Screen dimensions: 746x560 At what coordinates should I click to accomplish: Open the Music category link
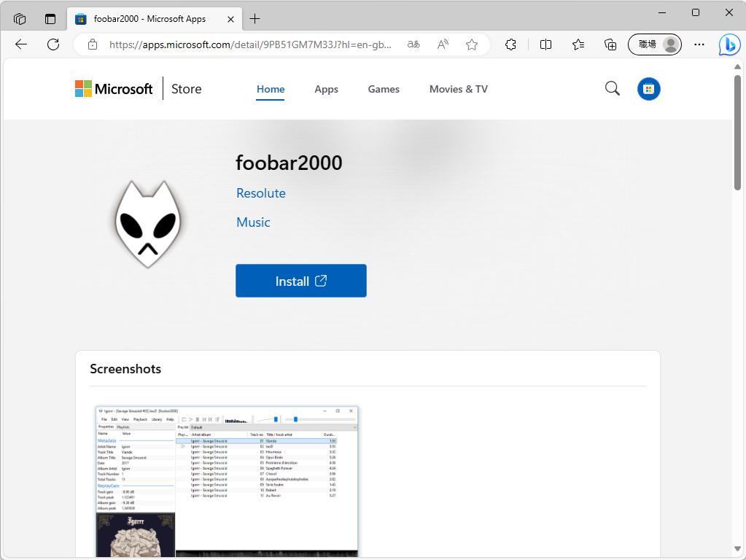[253, 222]
